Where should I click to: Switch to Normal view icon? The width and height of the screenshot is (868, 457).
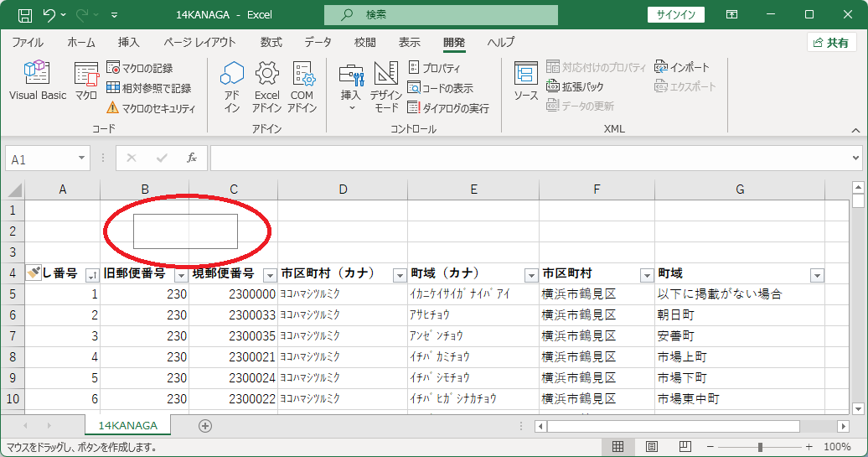coord(617,446)
